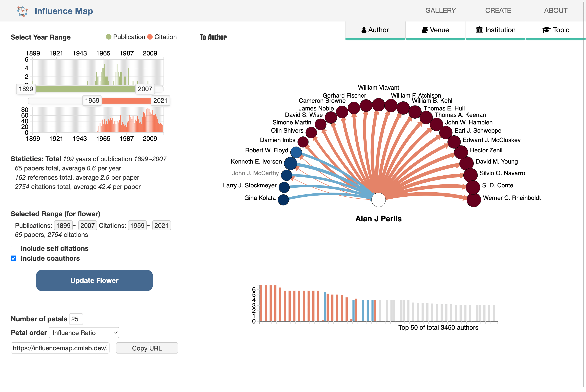Open the GALLERY menu item
The image size is (586, 392).
coord(440,11)
